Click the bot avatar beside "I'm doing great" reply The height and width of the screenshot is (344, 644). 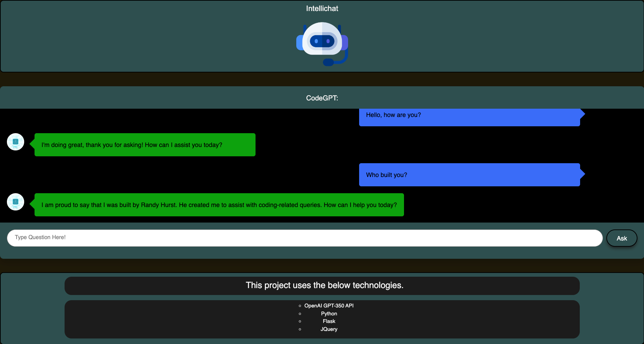coord(16,142)
